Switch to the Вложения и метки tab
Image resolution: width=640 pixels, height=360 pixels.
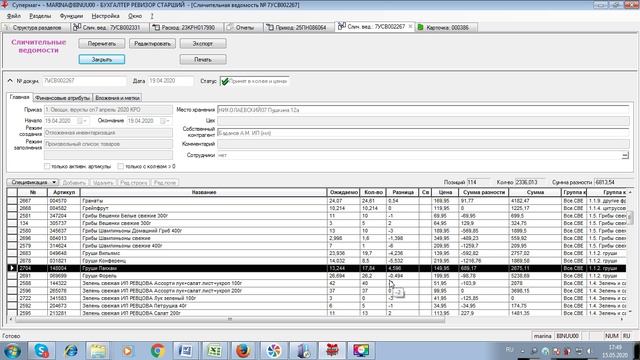(x=118, y=98)
